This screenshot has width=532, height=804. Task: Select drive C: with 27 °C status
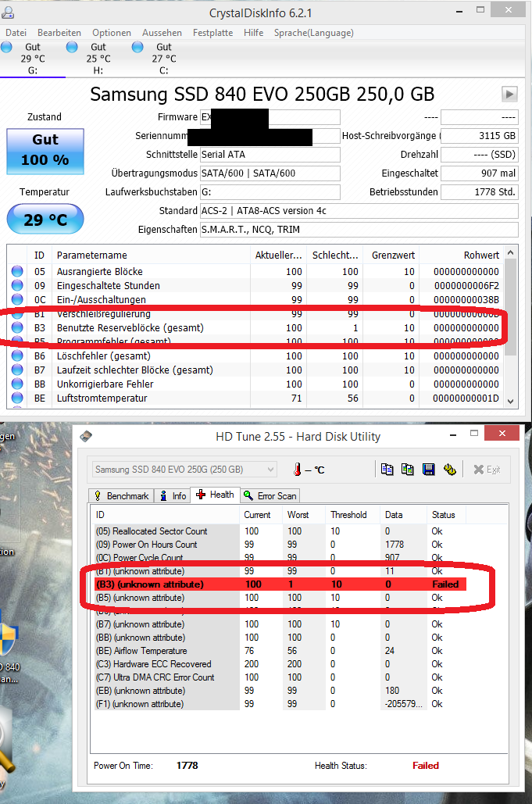coord(163,59)
